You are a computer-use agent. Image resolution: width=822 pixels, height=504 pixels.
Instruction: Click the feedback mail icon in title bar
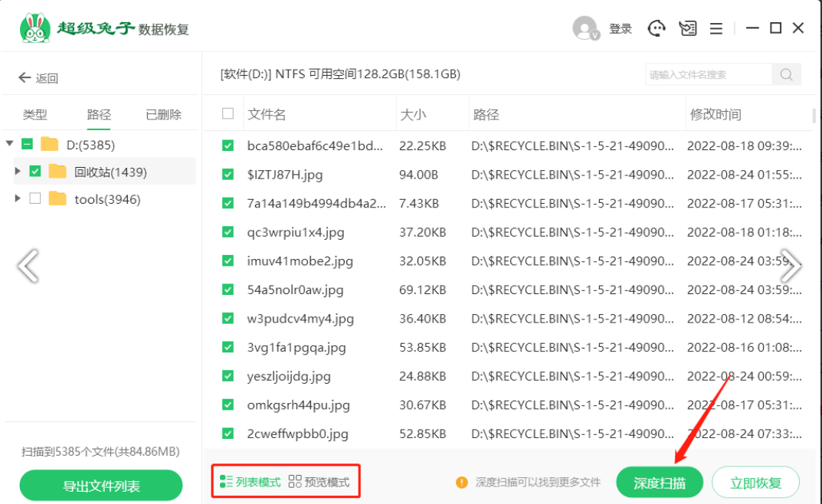pyautogui.click(x=687, y=28)
